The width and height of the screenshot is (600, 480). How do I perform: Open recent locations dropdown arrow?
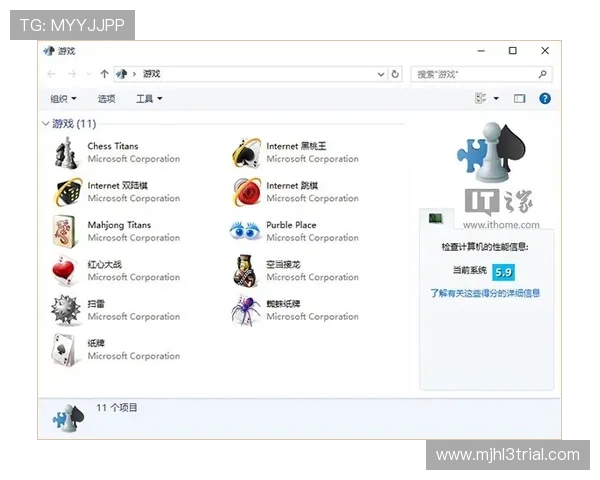(89, 74)
